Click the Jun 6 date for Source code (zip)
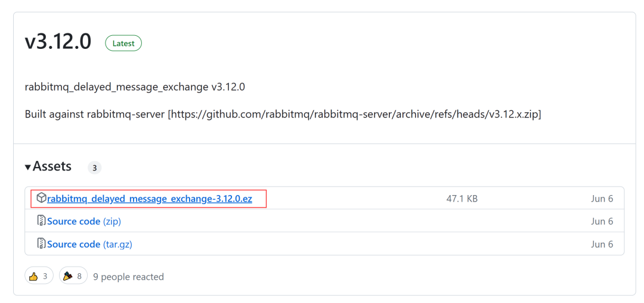Image resolution: width=644 pixels, height=303 pixels. pyautogui.click(x=602, y=221)
